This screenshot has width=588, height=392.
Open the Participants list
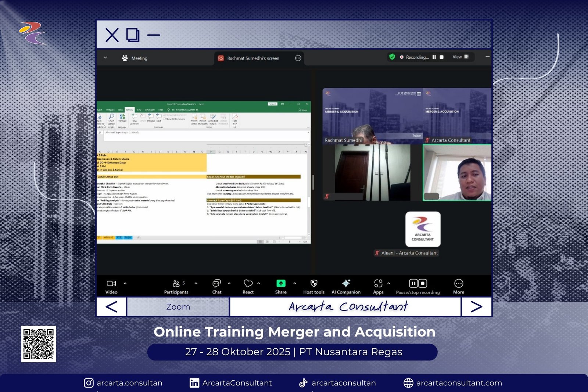[x=176, y=284]
